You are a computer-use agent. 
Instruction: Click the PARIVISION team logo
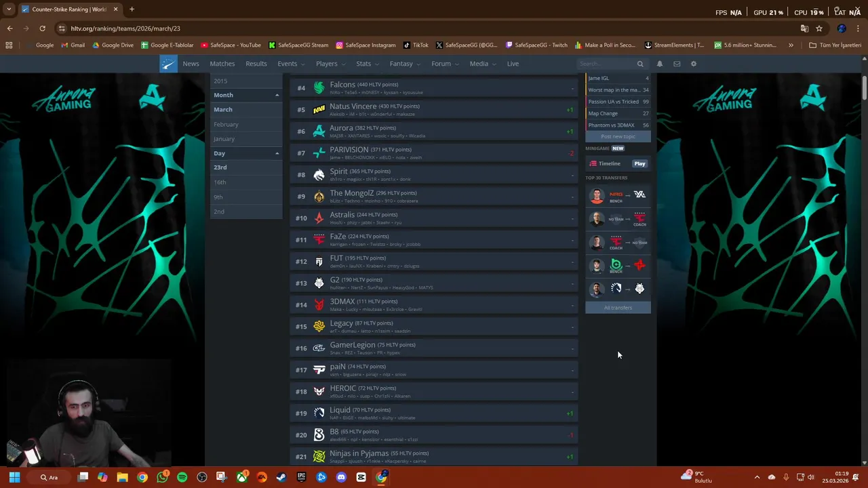(x=319, y=153)
